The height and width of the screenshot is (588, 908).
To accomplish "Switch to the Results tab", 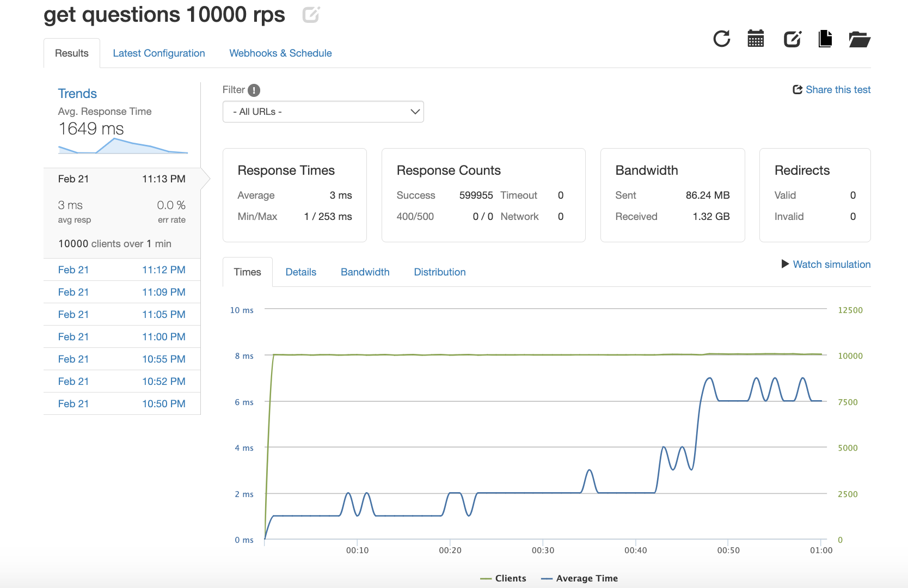I will pos(72,53).
